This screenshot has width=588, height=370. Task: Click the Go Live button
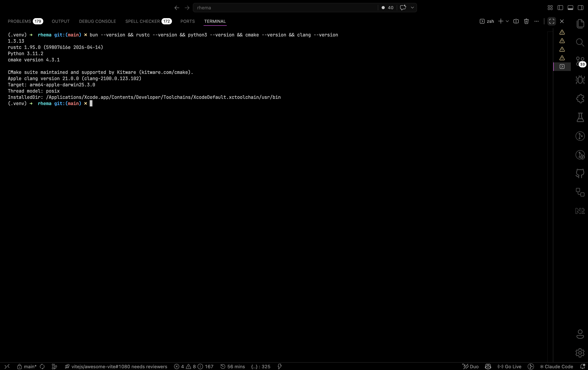[x=509, y=366]
